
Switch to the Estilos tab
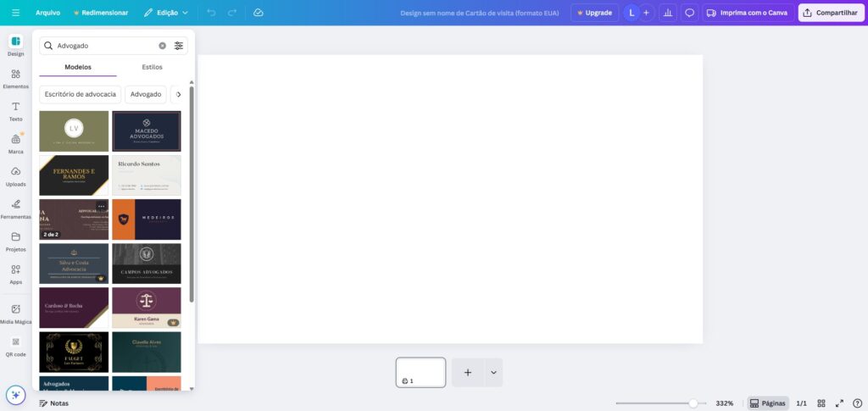pyautogui.click(x=153, y=67)
